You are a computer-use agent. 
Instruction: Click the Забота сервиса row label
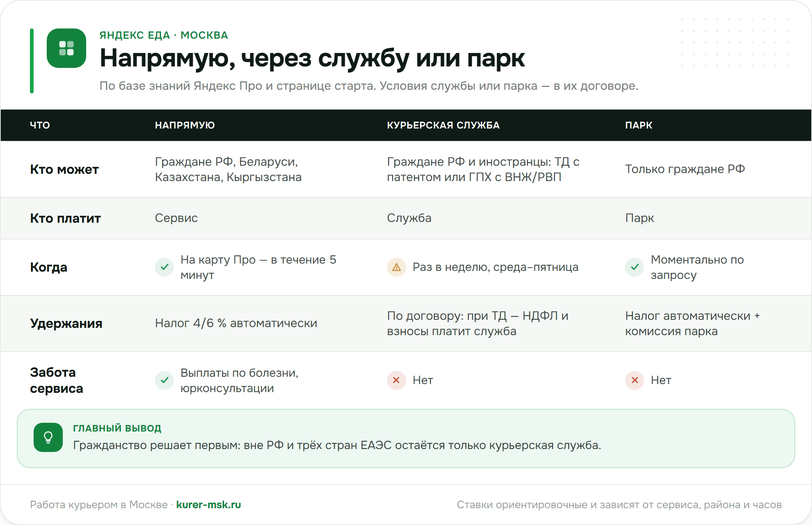[57, 380]
